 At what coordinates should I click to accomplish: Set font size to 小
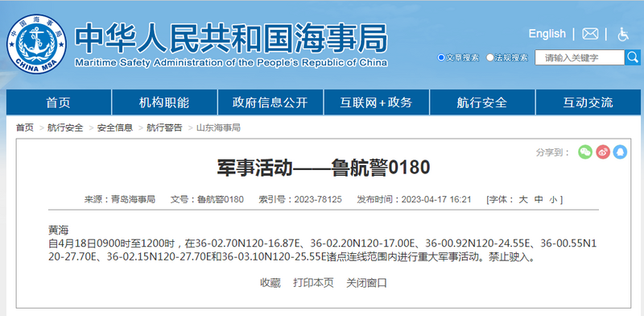[x=554, y=200]
